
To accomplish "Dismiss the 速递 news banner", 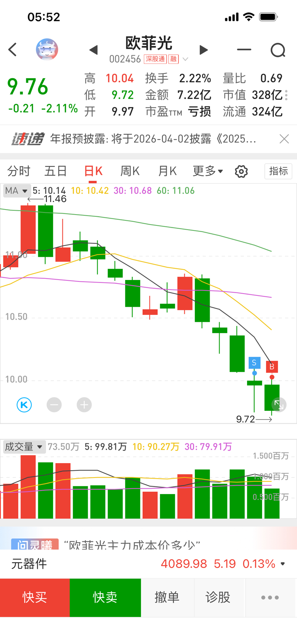I will [x=284, y=139].
